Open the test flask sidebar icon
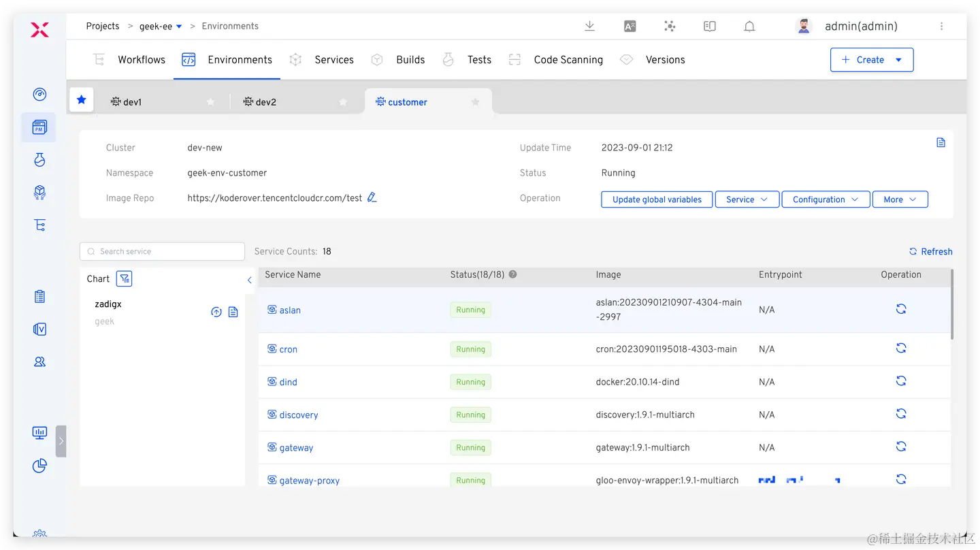This screenshot has width=980, height=550. tap(39, 160)
